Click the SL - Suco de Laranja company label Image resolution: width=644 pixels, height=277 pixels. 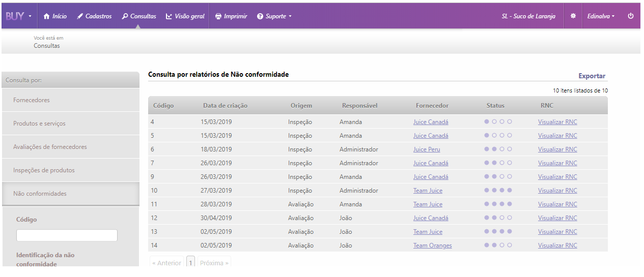(x=528, y=16)
